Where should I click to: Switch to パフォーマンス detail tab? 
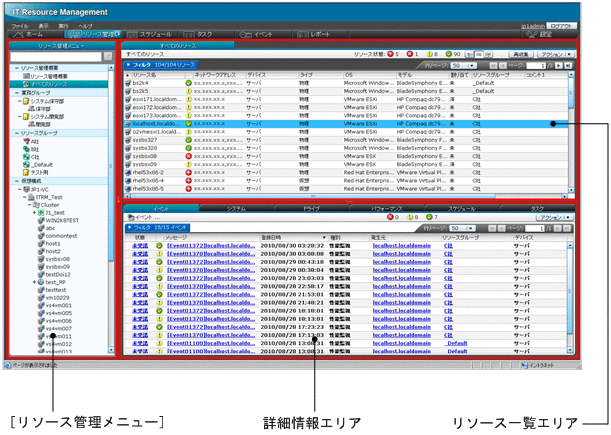(387, 209)
